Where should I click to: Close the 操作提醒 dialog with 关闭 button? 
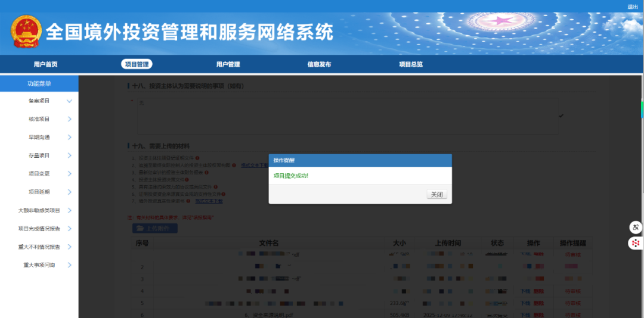[436, 195]
